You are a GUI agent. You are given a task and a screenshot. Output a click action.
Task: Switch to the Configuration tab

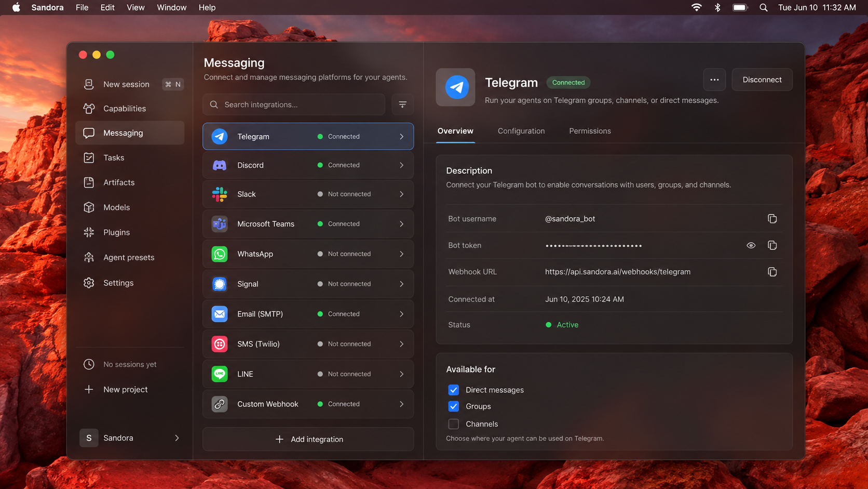coord(521,131)
